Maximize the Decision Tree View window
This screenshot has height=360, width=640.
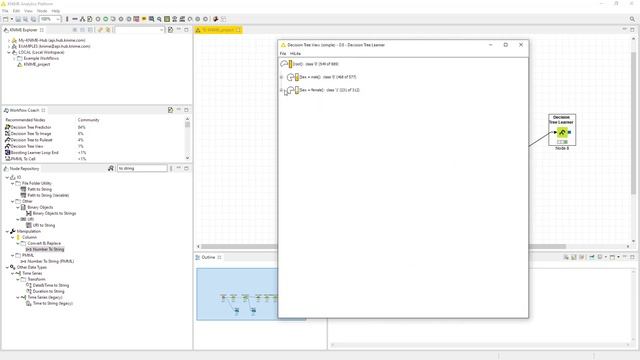pyautogui.click(x=506, y=45)
